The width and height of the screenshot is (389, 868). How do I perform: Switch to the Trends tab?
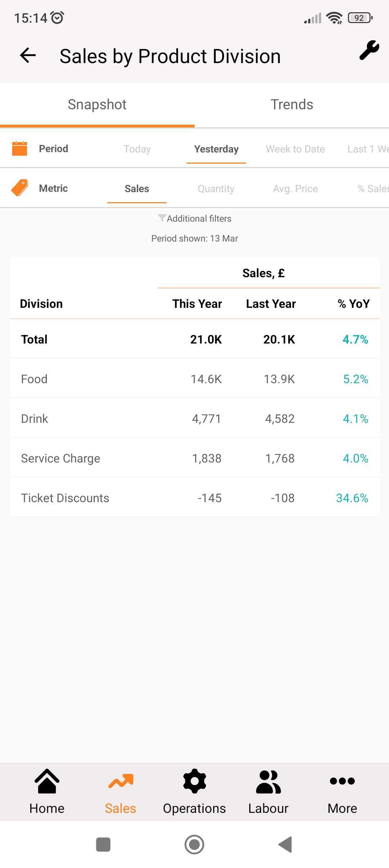(292, 105)
